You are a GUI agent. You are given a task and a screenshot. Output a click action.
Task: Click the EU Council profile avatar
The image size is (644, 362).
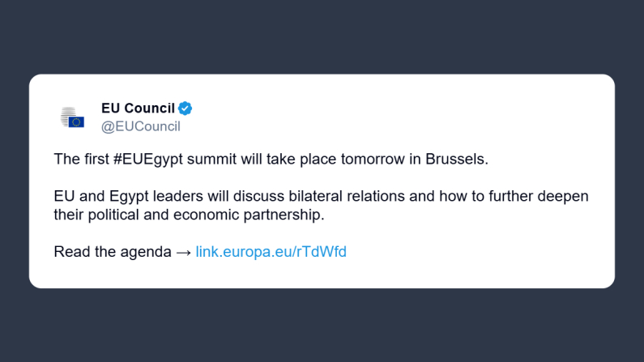pyautogui.click(x=71, y=117)
